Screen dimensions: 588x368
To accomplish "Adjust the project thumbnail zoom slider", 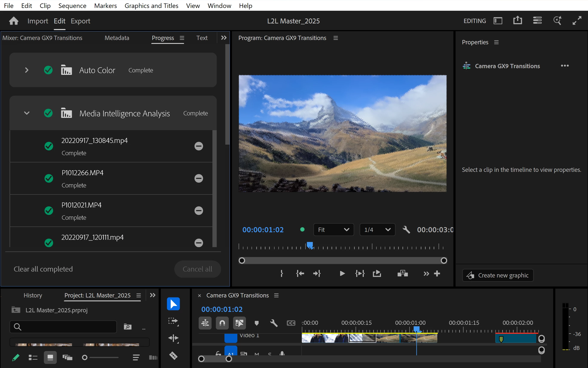I will (x=85, y=357).
